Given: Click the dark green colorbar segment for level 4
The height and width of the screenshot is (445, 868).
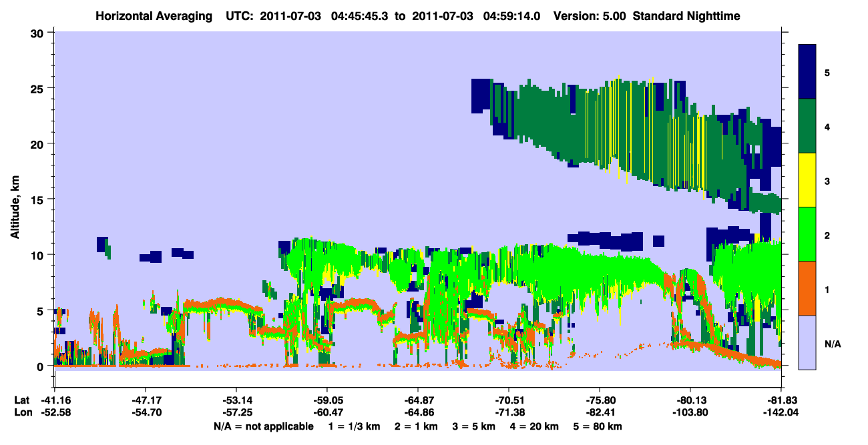Looking at the screenshot, I should pyautogui.click(x=807, y=125).
